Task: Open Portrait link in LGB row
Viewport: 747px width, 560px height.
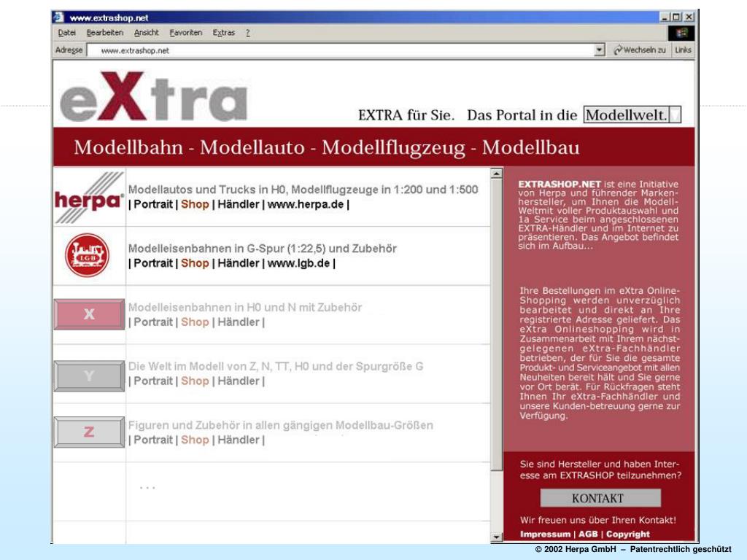Action: [x=153, y=263]
